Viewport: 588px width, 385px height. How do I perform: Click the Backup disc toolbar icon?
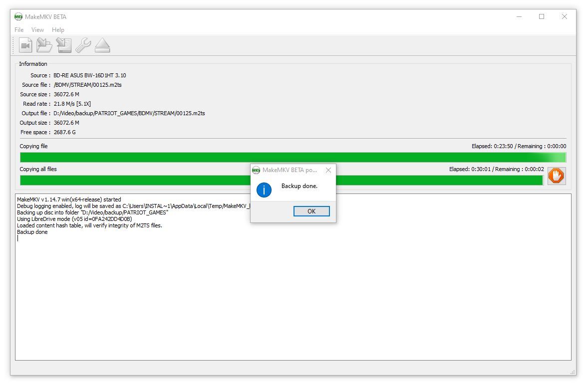[x=64, y=45]
